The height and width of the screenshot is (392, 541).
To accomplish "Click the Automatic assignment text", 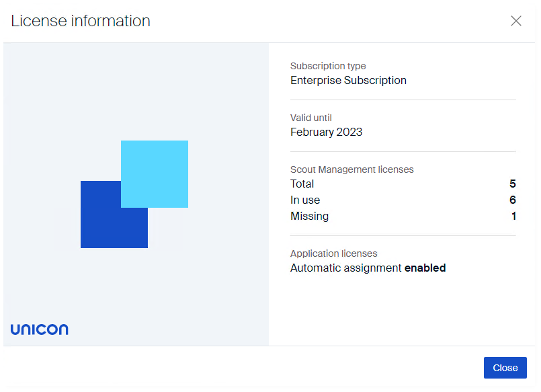I will pyautogui.click(x=345, y=268).
